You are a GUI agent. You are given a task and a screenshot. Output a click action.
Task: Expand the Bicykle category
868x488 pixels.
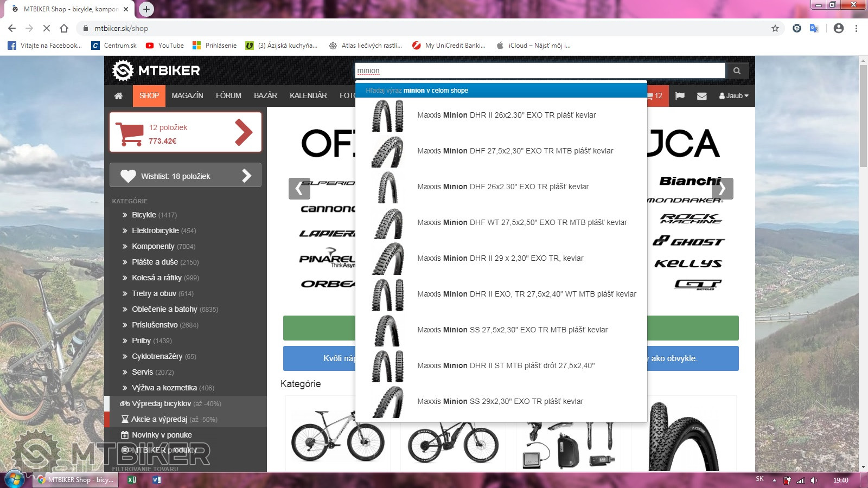click(144, 215)
